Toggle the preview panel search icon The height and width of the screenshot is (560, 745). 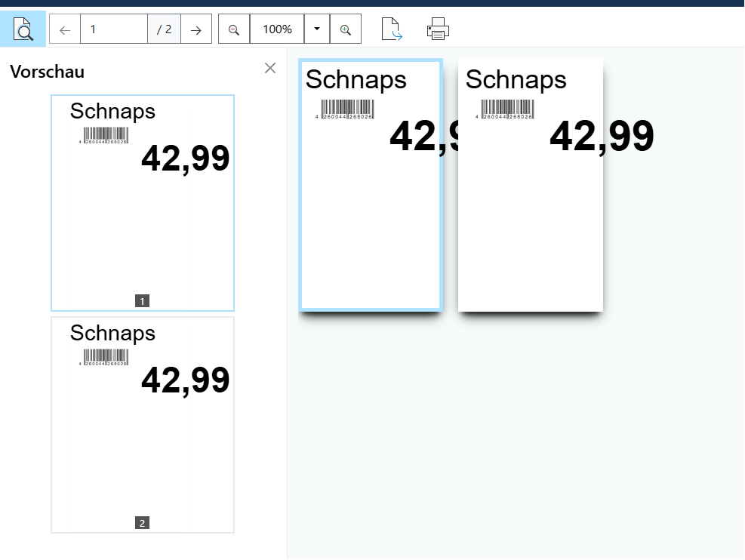point(23,29)
